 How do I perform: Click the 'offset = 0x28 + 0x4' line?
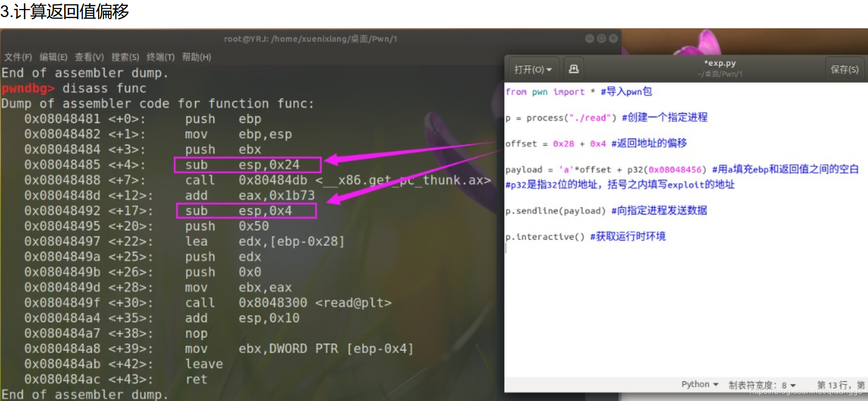(x=596, y=143)
